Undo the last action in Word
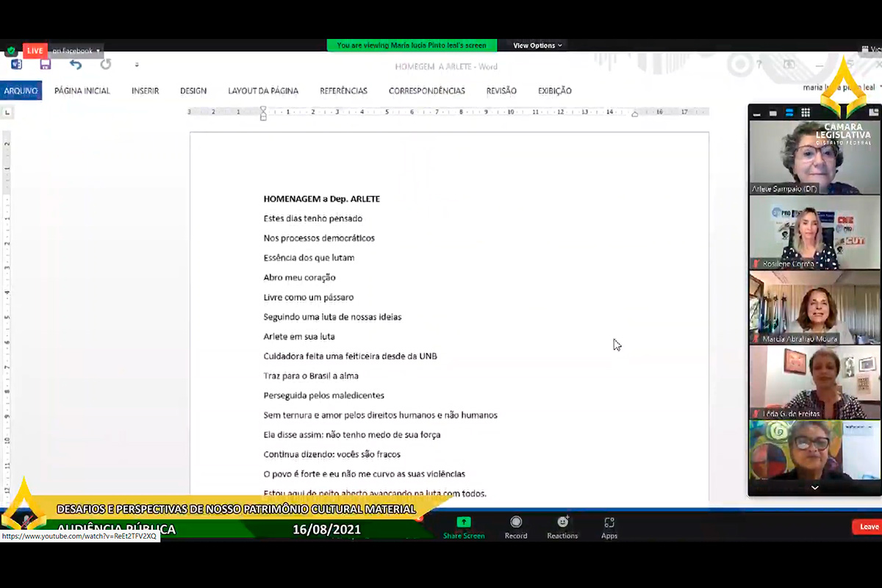 [75, 65]
